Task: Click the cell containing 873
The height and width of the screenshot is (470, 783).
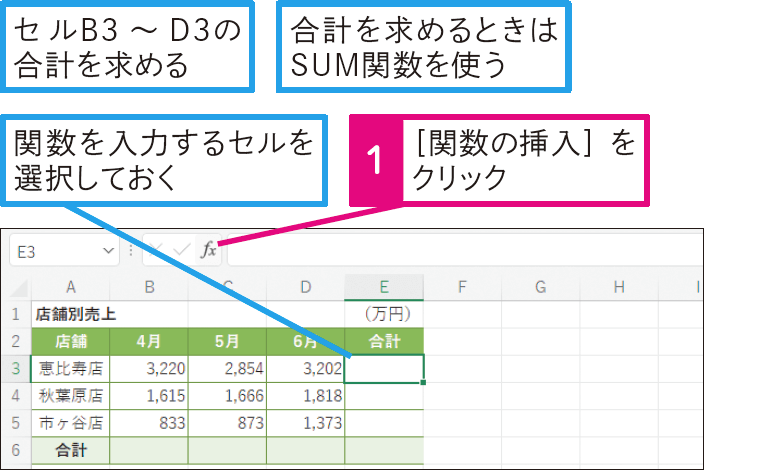Action: point(227,423)
